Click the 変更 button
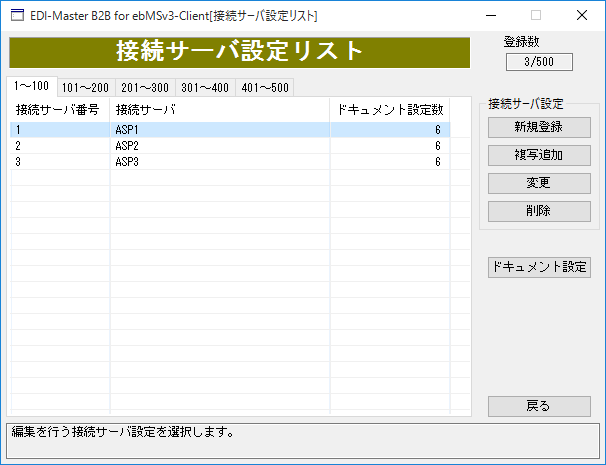This screenshot has height=465, width=606. pyautogui.click(x=538, y=183)
